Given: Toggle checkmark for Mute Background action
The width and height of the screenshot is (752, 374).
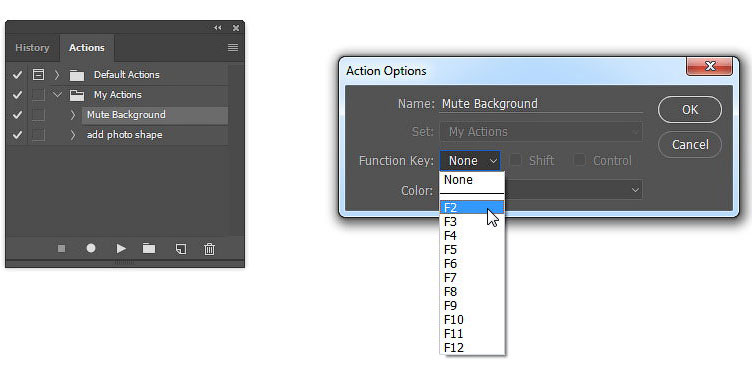Looking at the screenshot, I should point(17,115).
